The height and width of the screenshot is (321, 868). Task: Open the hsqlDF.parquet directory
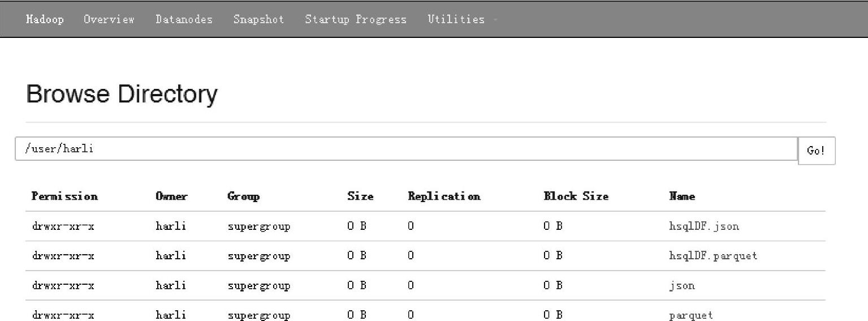(x=712, y=256)
